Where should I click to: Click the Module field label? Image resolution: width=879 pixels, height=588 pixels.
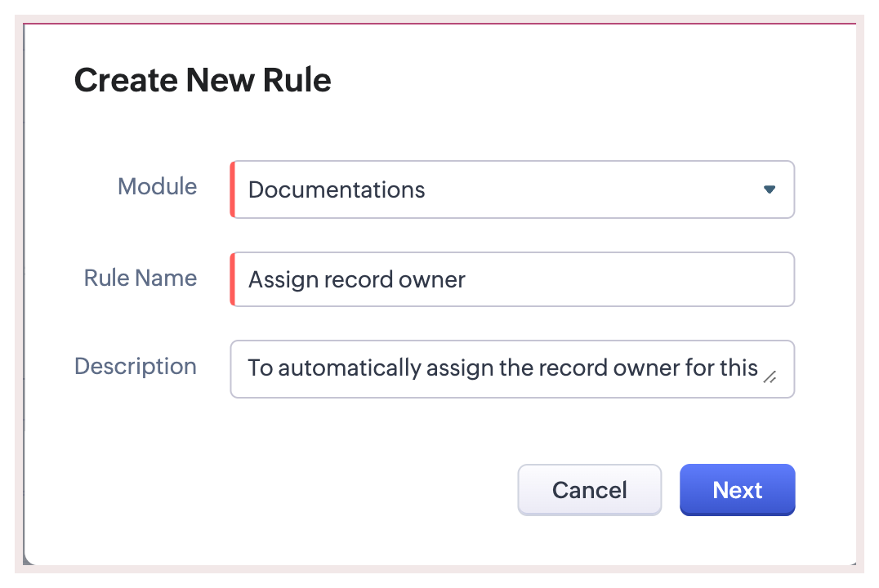[x=157, y=186]
